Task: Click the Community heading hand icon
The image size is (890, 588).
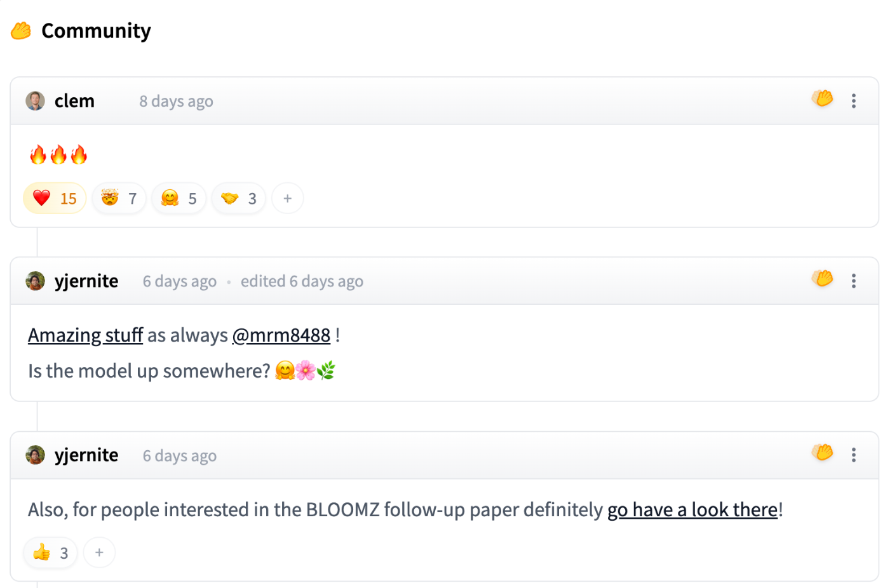Action: coord(21,30)
